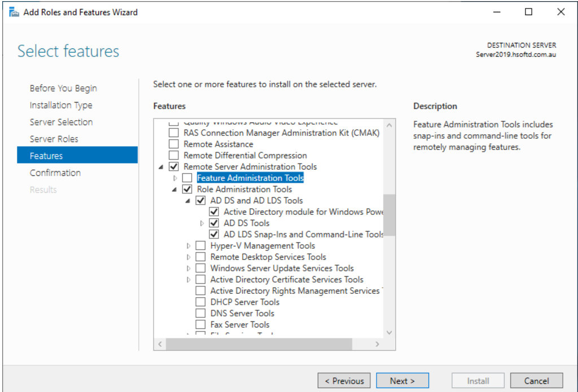This screenshot has height=392, width=578.
Task: Collapse the Remote Server Administration Tools node
Action: tap(161, 167)
